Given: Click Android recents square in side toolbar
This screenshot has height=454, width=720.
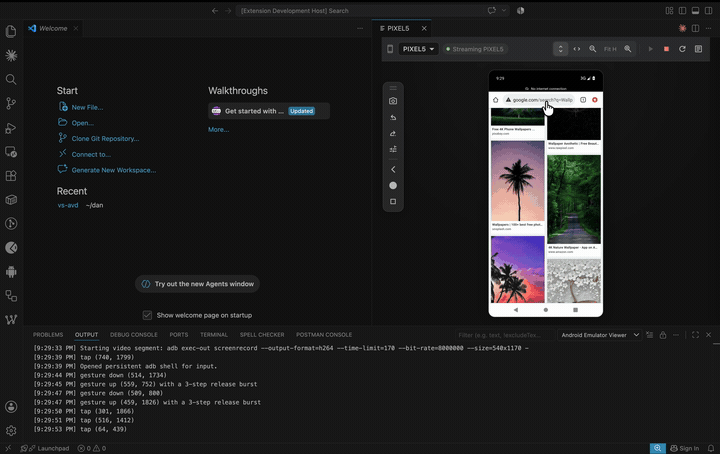Looking at the screenshot, I should (393, 202).
